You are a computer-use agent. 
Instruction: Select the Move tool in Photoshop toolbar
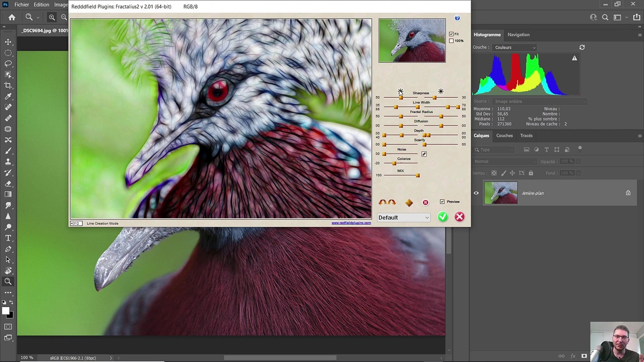click(x=8, y=42)
